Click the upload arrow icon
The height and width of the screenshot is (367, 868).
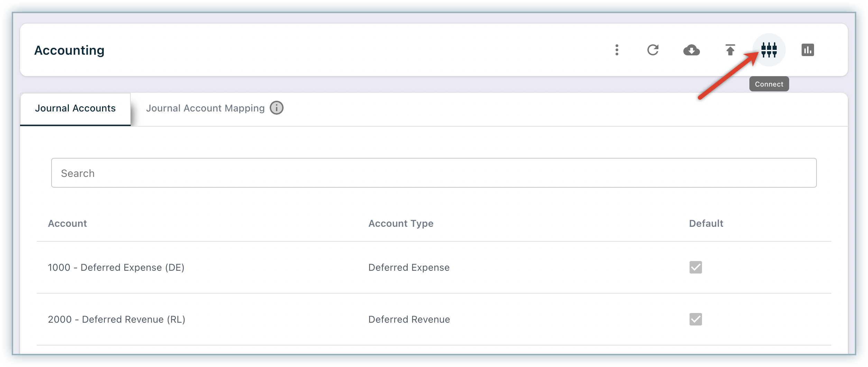click(x=730, y=50)
